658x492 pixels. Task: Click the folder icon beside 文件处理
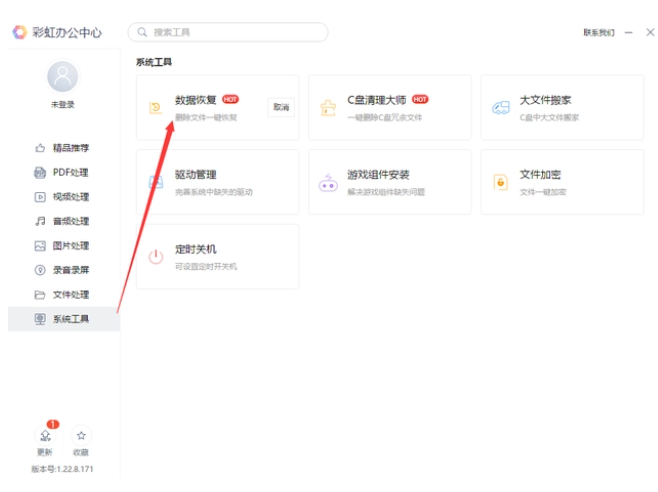pos(40,295)
